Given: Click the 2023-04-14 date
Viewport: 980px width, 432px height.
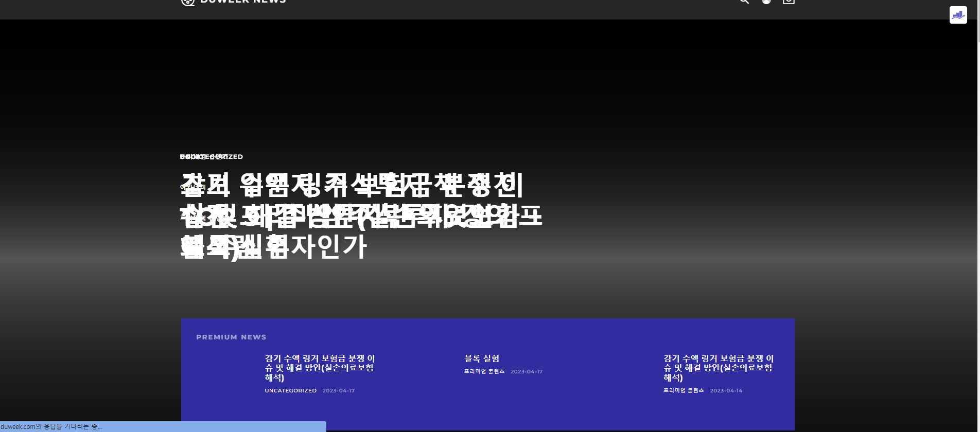Looking at the screenshot, I should (726, 391).
